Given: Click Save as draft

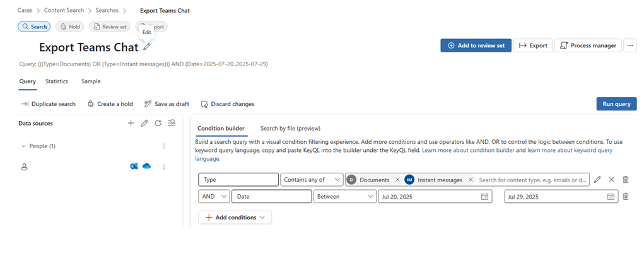Looking at the screenshot, I should pyautogui.click(x=167, y=104).
